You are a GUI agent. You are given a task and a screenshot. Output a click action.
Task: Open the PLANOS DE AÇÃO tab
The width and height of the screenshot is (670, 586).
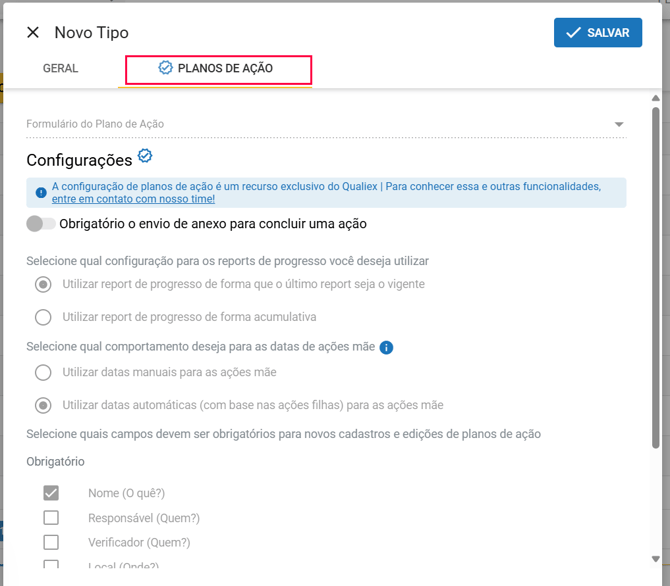click(x=217, y=69)
